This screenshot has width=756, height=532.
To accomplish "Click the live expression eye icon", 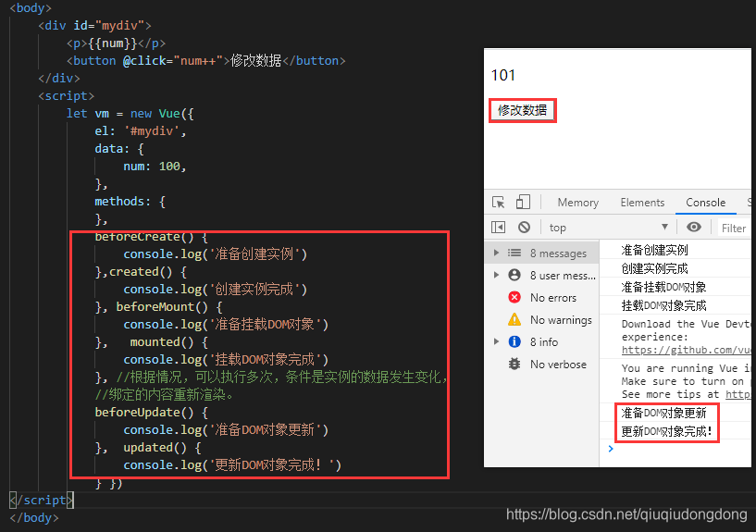I will [694, 227].
